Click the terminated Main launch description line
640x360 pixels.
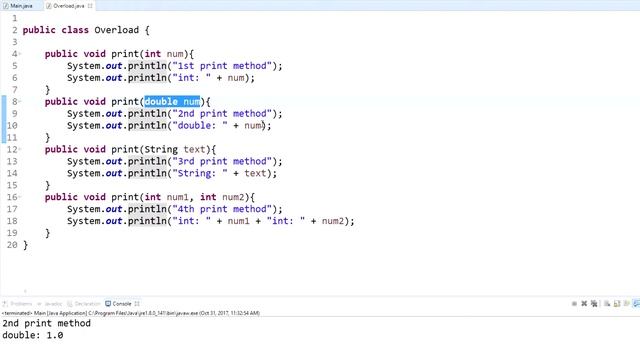point(131,313)
